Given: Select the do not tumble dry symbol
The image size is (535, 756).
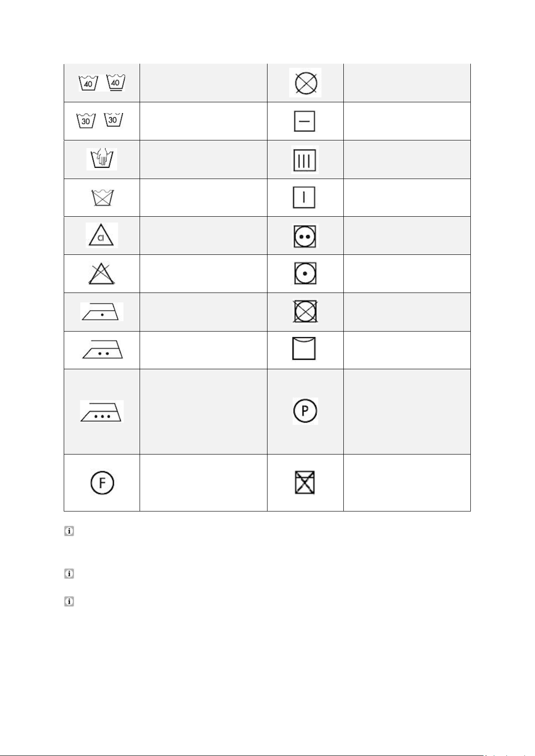Looking at the screenshot, I should pyautogui.click(x=305, y=311).
